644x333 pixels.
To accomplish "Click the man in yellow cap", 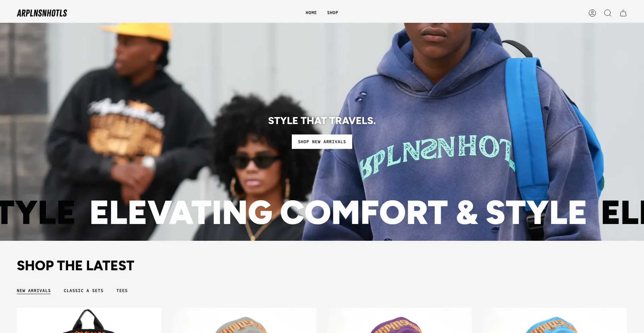I will click(x=124, y=127).
